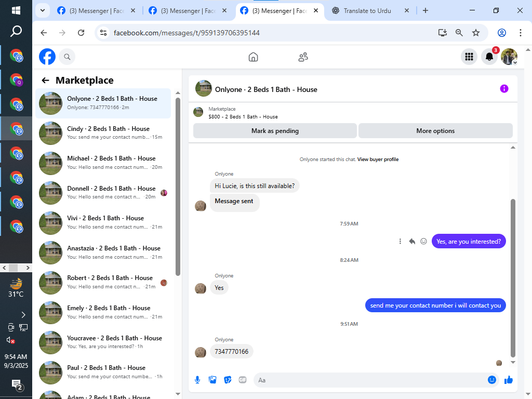Open the Facebook menu grid icon
532x399 pixels.
click(x=469, y=57)
